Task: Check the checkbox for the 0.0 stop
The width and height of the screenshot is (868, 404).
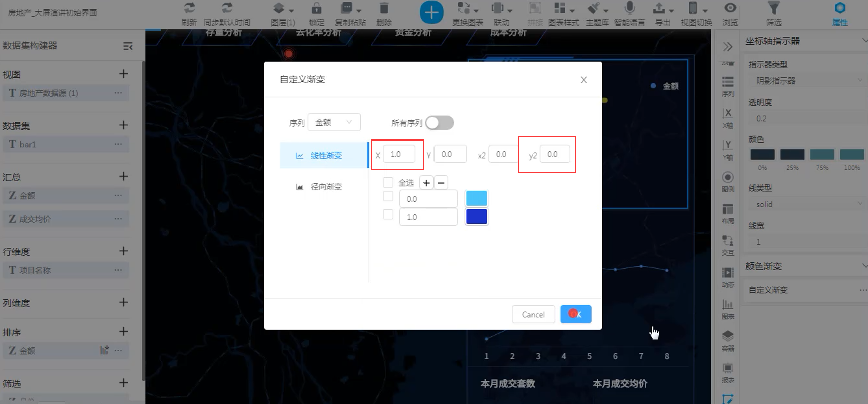Action: (x=388, y=196)
